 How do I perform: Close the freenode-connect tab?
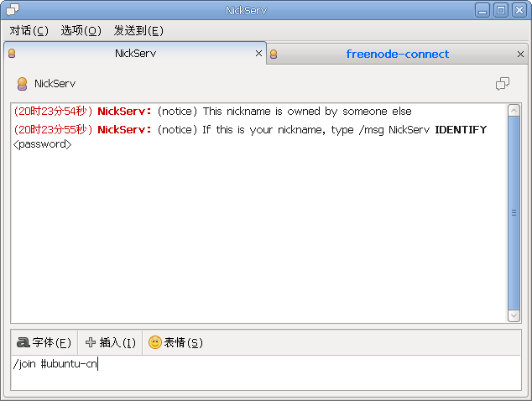(520, 54)
